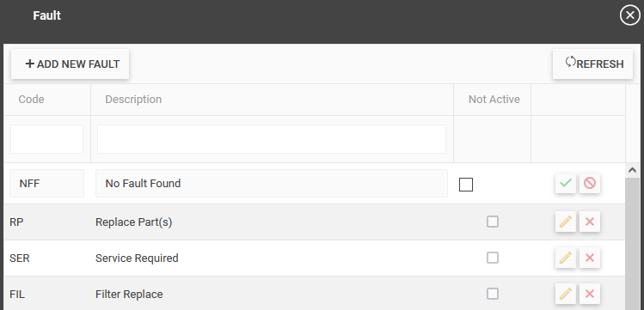
Task: Close the Fault dialog
Action: [x=629, y=15]
